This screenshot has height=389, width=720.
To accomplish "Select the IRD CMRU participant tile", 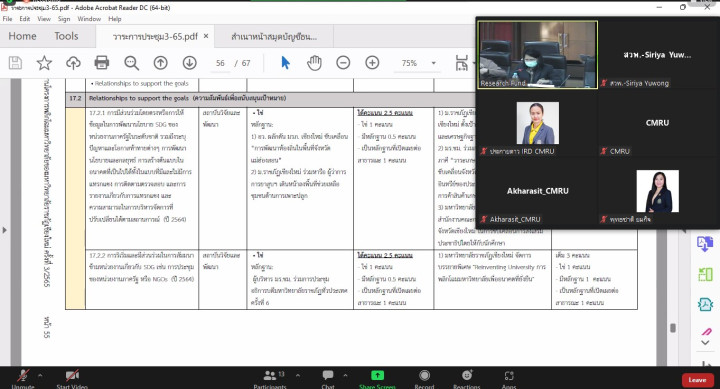I will [538, 123].
